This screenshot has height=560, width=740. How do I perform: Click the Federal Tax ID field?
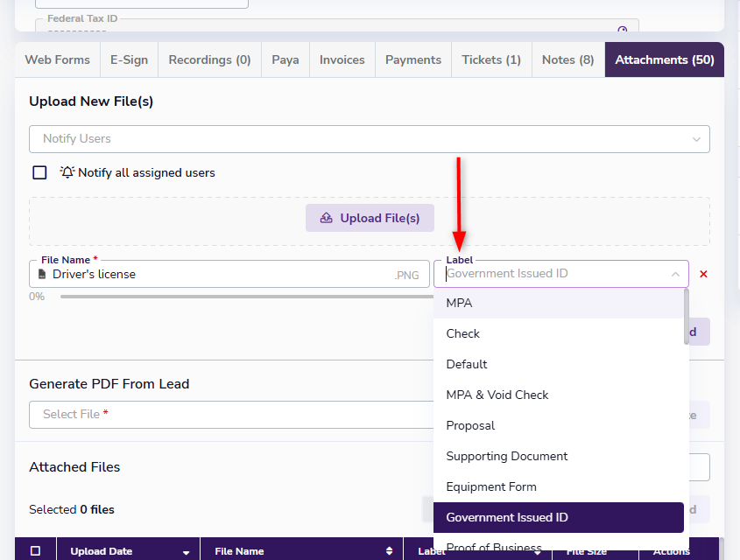click(337, 25)
